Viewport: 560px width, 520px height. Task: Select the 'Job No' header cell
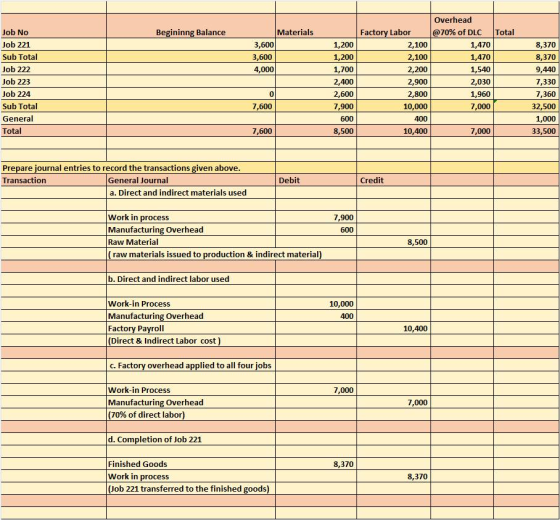(53, 26)
